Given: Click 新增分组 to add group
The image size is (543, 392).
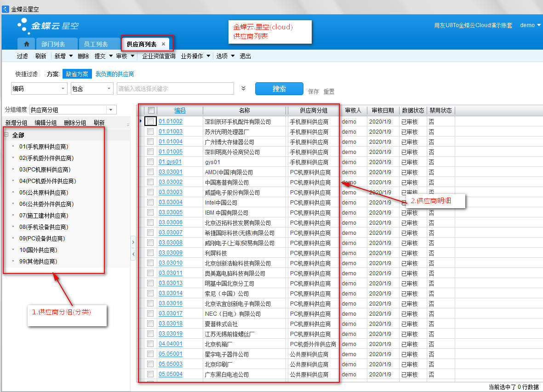Looking at the screenshot, I should click(x=16, y=123).
